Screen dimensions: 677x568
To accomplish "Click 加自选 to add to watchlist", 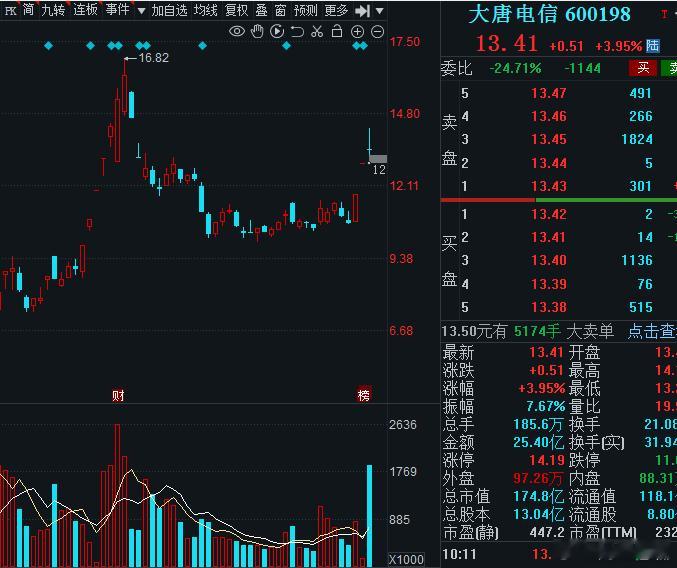I will 169,10.
